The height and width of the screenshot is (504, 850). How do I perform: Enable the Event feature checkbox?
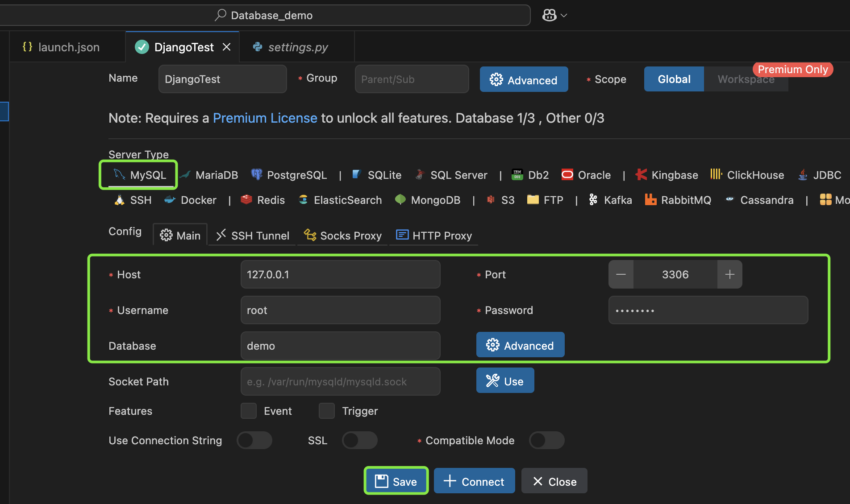[x=249, y=411]
